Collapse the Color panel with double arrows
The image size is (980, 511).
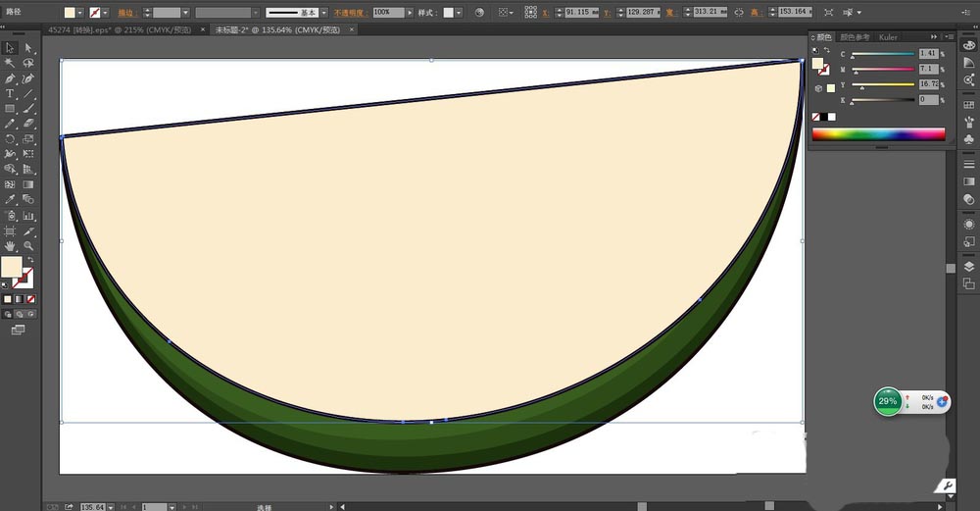tap(934, 37)
